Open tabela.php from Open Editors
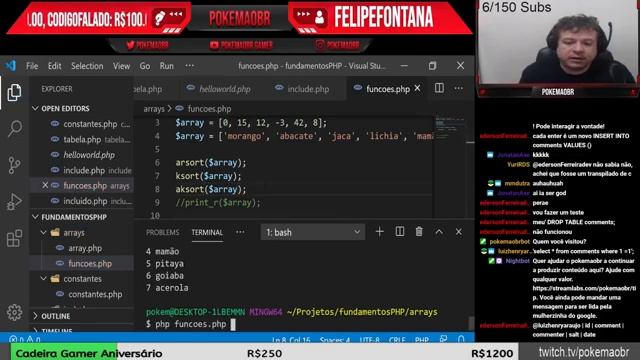This screenshot has width=640, height=360. coord(82,139)
